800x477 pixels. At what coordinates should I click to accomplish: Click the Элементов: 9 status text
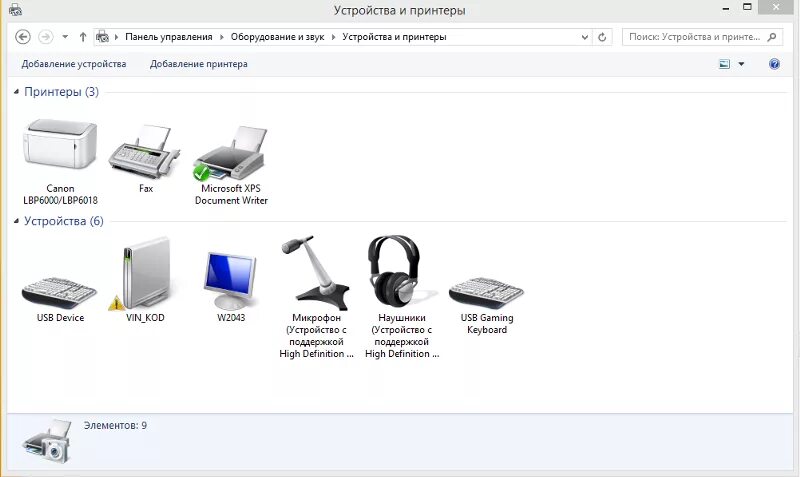pos(115,425)
